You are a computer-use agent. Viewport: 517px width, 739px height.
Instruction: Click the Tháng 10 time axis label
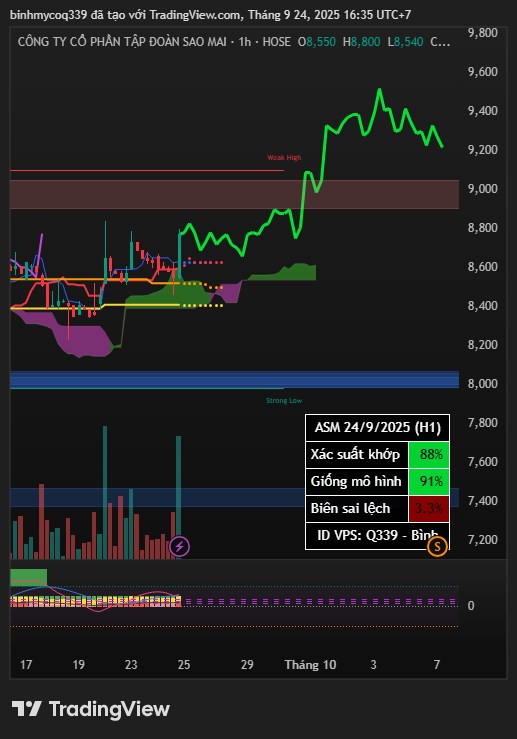[310, 665]
